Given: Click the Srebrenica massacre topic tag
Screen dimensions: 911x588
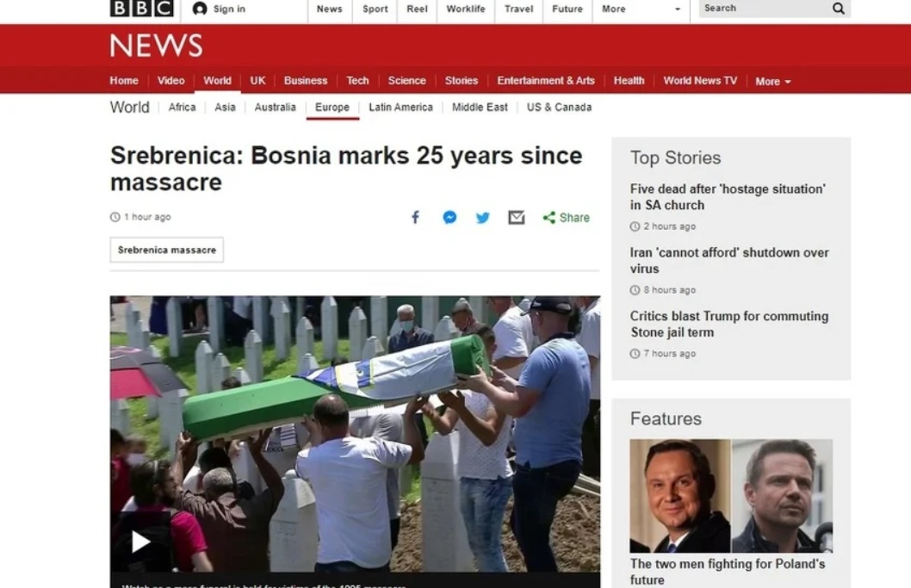Looking at the screenshot, I should point(167,250).
